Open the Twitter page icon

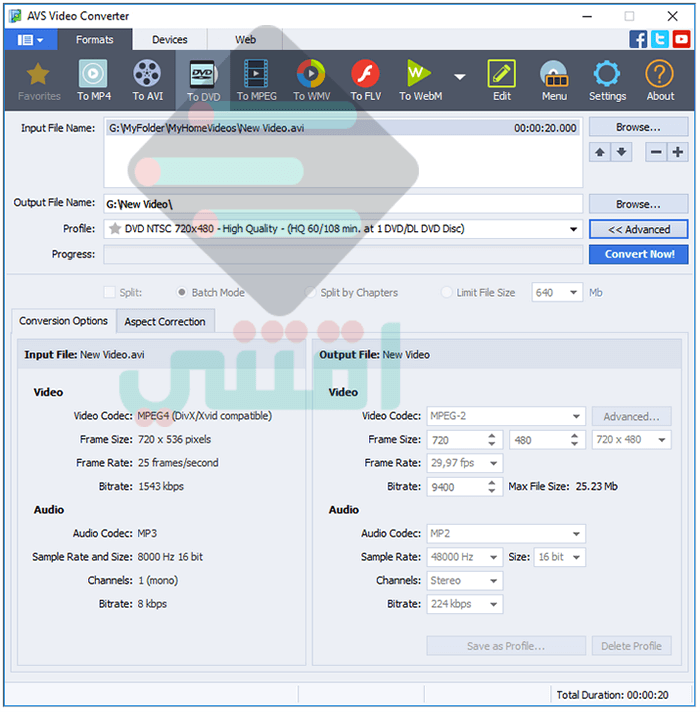[x=660, y=39]
